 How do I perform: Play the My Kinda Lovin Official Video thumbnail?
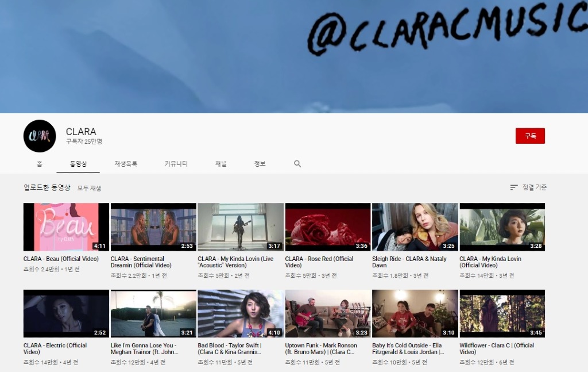coord(502,227)
